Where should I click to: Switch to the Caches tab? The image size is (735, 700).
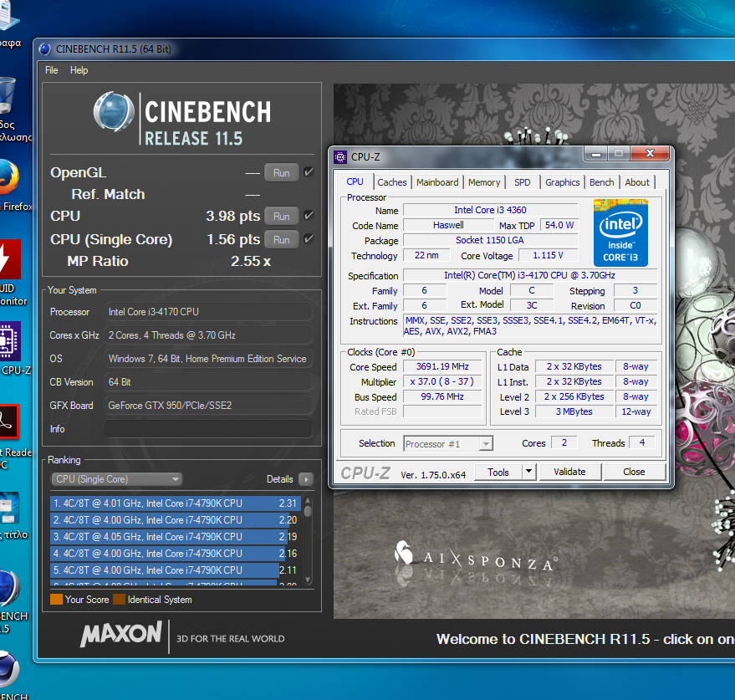pos(392,182)
